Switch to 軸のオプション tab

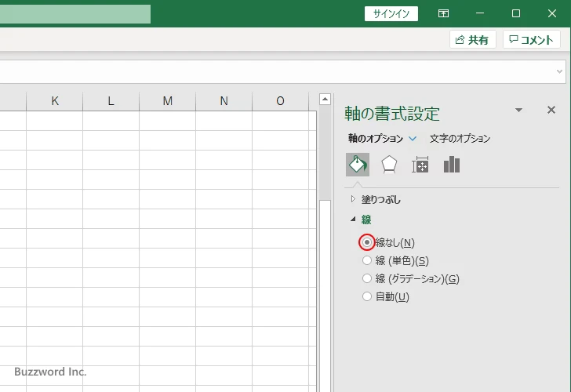(376, 138)
